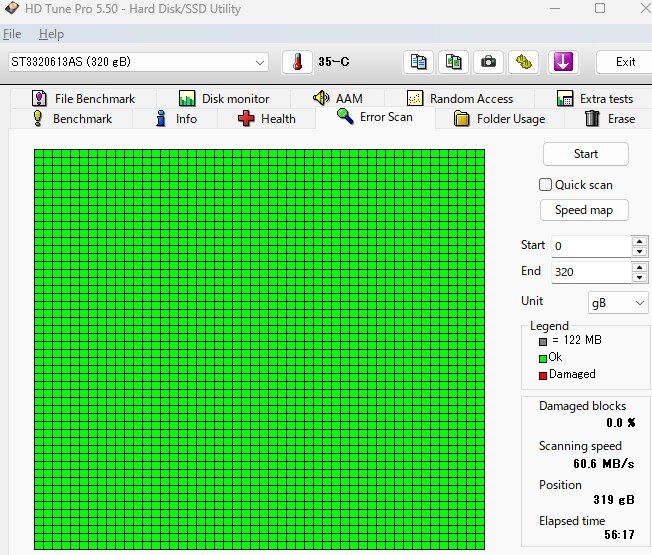Click the Extra tests tab icon
Viewport: 652px width, 555px height.
click(565, 99)
